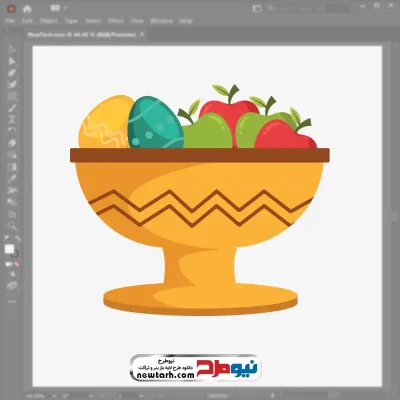Toggle the None color mode button
This screenshot has height=400, width=400.
(x=16, y=264)
